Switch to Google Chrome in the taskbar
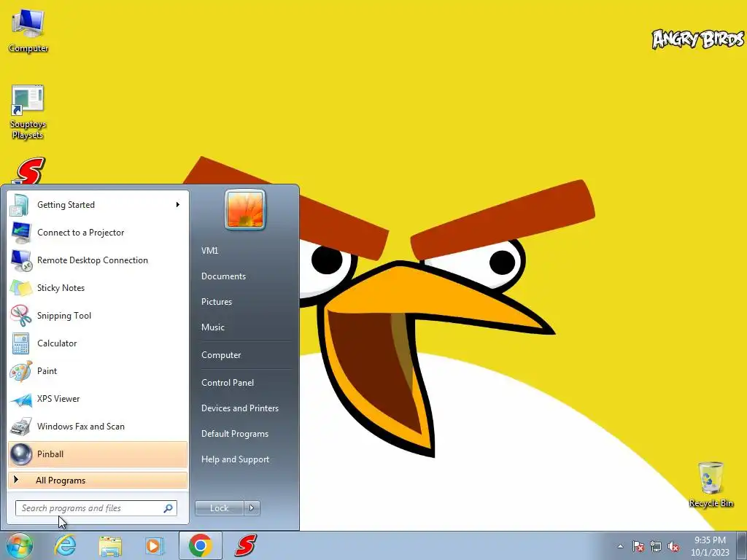The width and height of the screenshot is (747, 560). tap(200, 545)
